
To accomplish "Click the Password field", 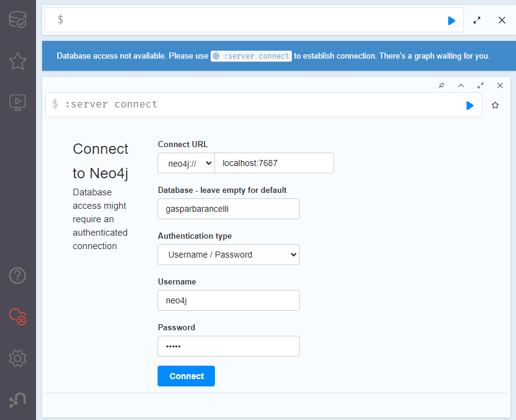I will coord(229,346).
